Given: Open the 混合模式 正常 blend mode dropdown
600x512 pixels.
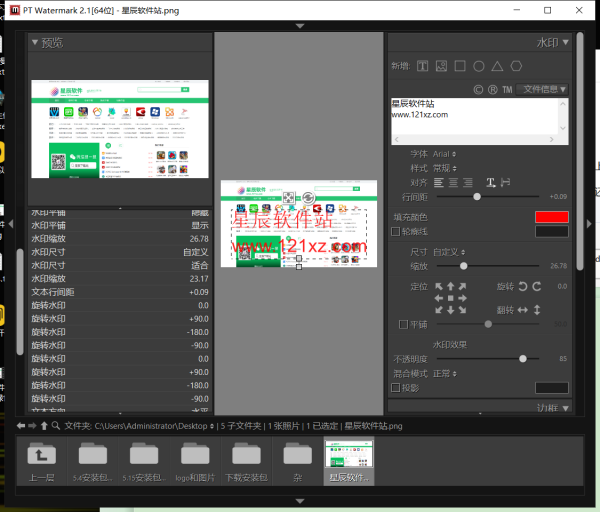Looking at the screenshot, I should pos(445,373).
